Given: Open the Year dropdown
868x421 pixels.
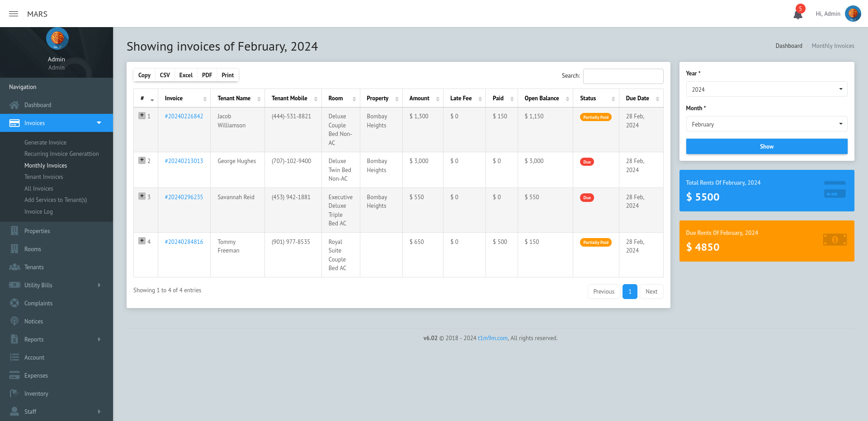Looking at the screenshot, I should 766,89.
